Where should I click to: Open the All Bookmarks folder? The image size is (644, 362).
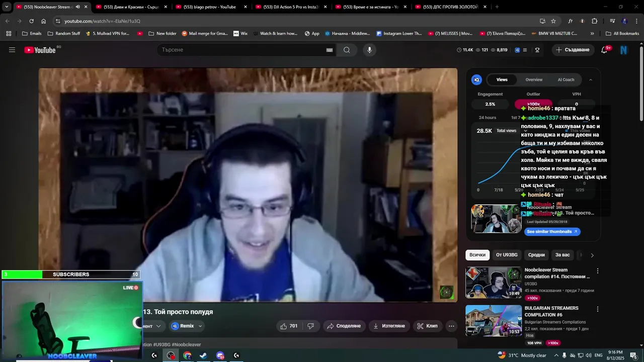coord(622,34)
